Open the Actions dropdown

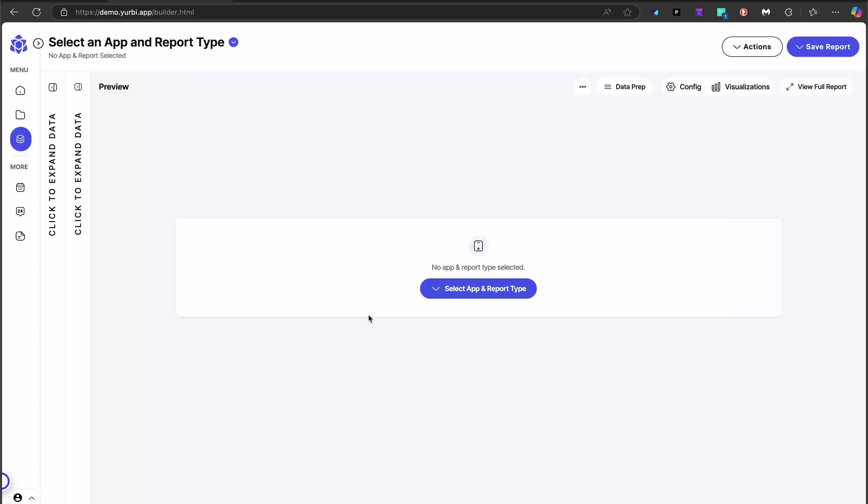(752, 46)
